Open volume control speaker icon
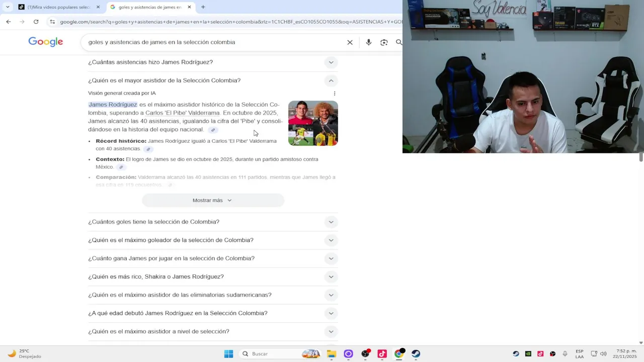This screenshot has height=362, width=644. pyautogui.click(x=603, y=354)
